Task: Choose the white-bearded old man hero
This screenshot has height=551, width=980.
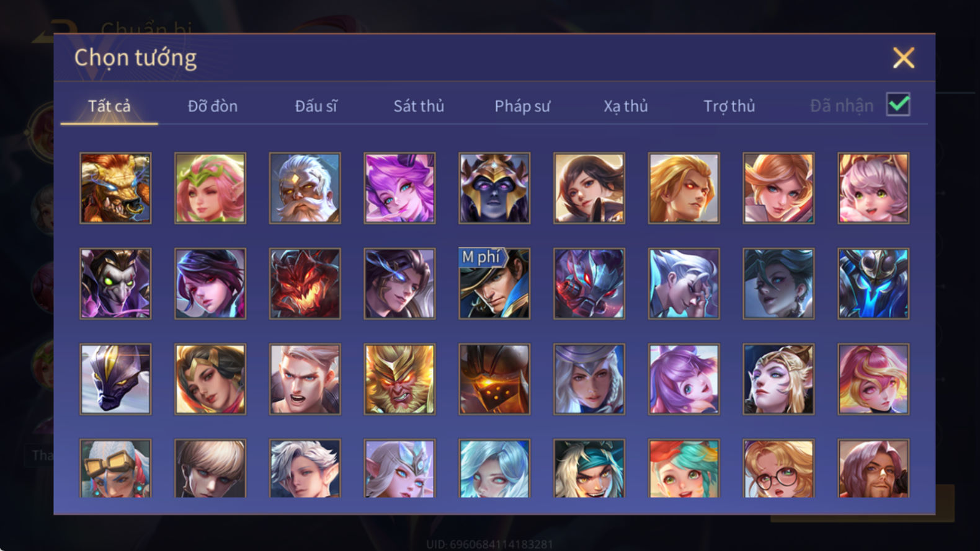Action: tap(305, 188)
